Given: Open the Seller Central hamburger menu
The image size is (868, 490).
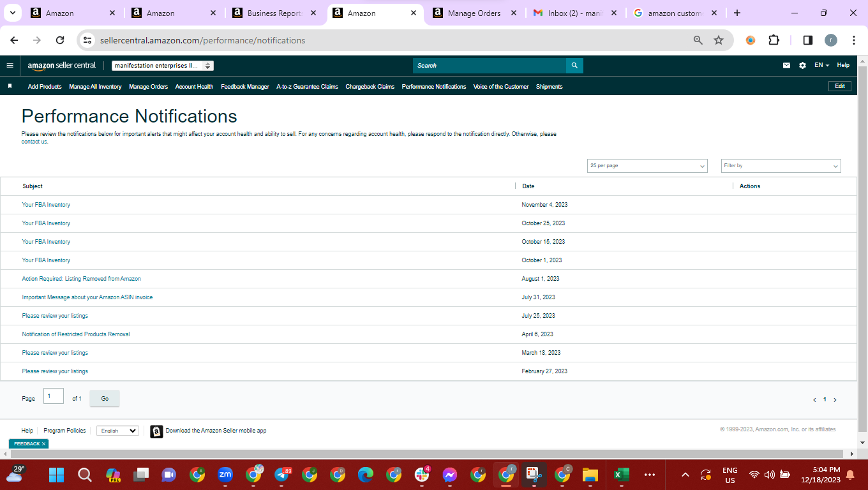Looking at the screenshot, I should pos(10,65).
